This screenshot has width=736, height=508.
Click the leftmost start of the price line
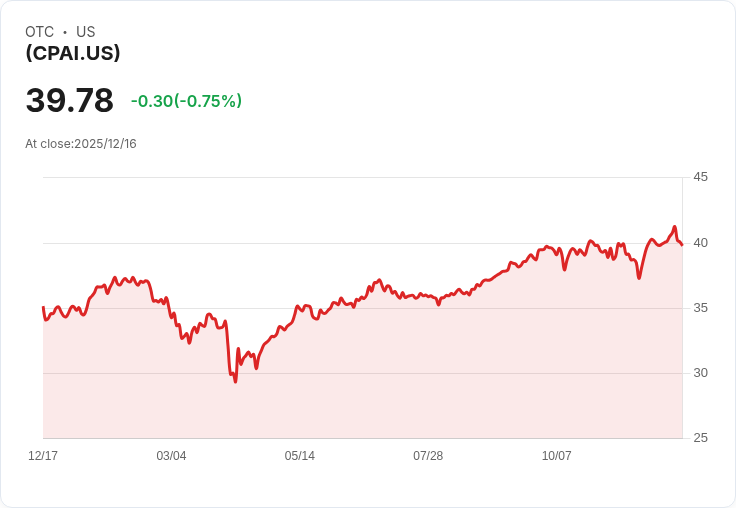coord(43,307)
